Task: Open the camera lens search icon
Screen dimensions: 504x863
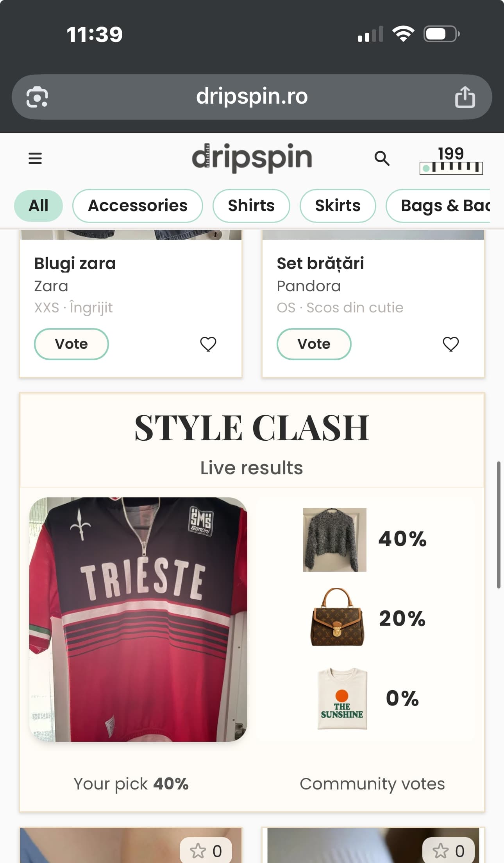Action: (37, 97)
